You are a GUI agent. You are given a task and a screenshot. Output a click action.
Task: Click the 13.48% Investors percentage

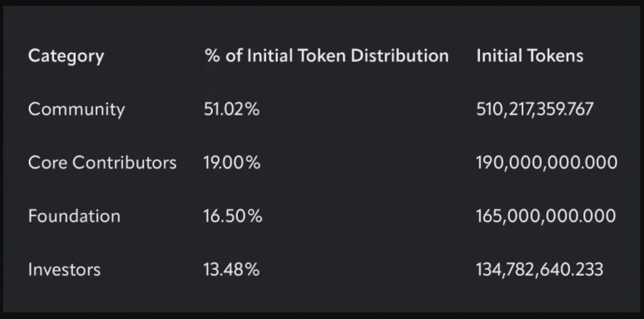[x=232, y=269]
